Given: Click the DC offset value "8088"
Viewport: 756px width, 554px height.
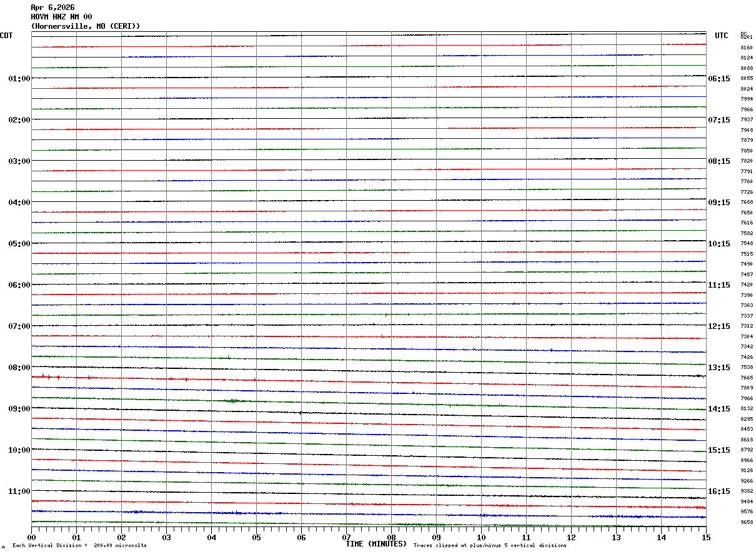Looking at the screenshot, I should coord(747,68).
